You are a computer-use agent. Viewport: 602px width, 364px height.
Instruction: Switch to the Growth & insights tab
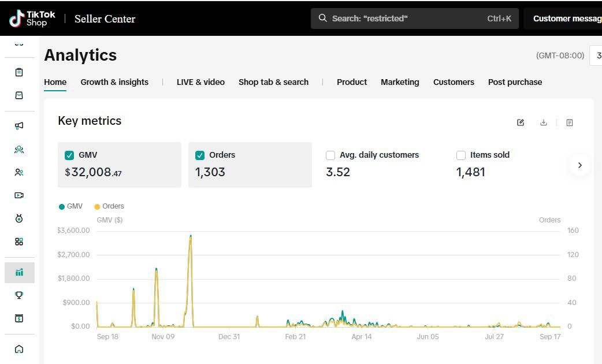click(x=114, y=82)
